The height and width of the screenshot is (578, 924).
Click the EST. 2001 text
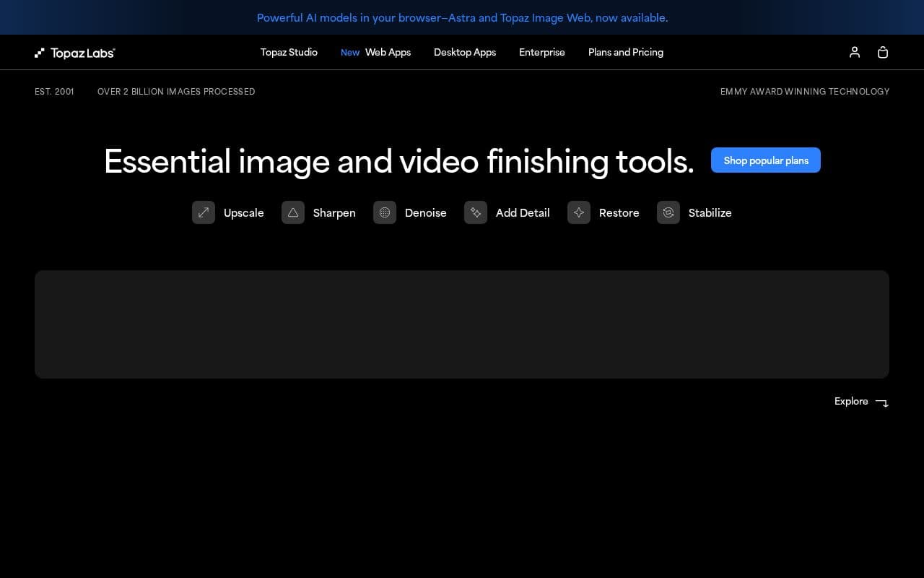pyautogui.click(x=54, y=92)
